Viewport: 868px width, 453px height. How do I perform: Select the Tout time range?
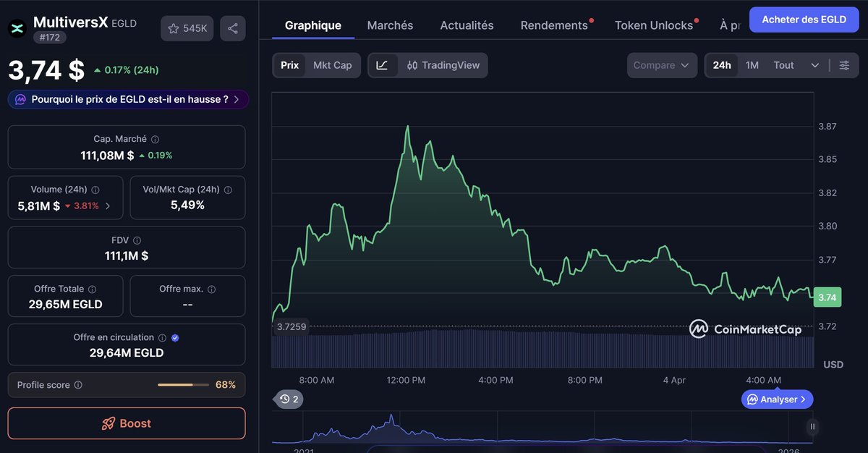click(783, 65)
